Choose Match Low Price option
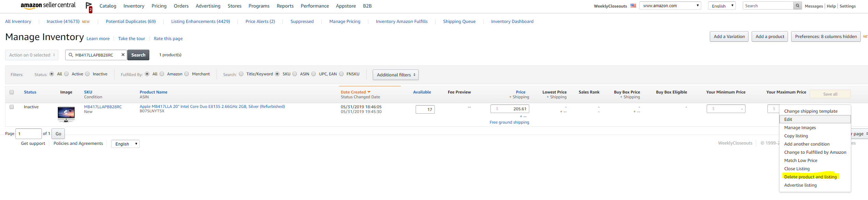 tap(800, 160)
